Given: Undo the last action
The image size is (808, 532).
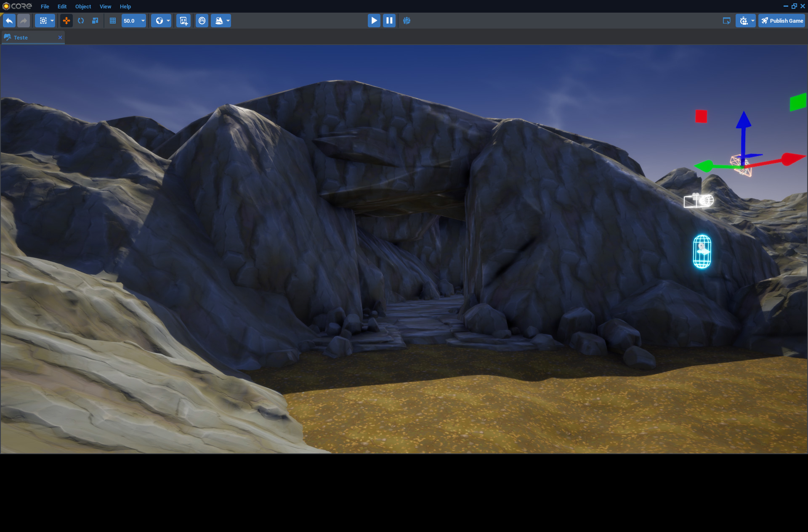Looking at the screenshot, I should pos(9,21).
